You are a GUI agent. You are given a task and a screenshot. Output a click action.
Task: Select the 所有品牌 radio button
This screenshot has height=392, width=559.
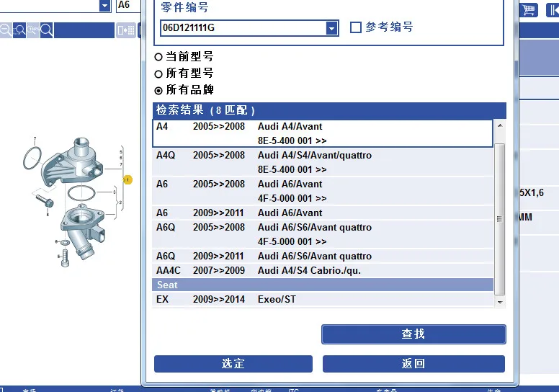pos(158,91)
